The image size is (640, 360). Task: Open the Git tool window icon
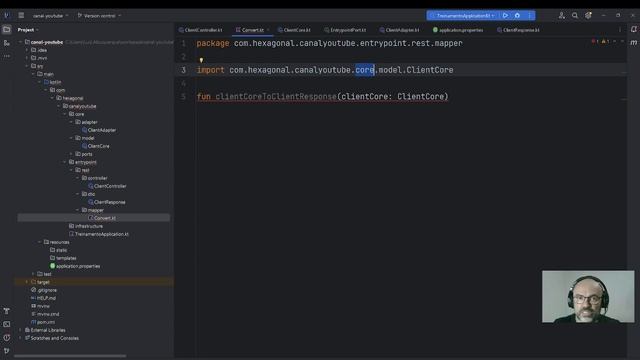click(x=7, y=351)
